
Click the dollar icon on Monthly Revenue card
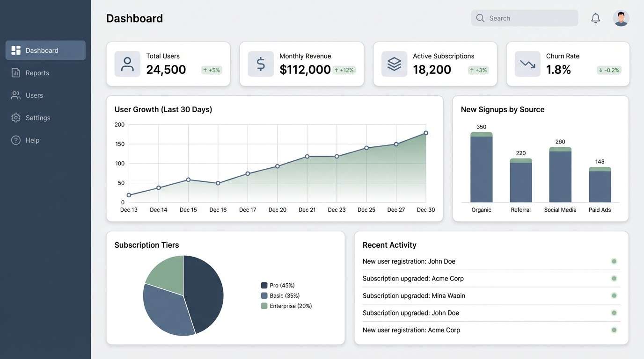coord(261,64)
